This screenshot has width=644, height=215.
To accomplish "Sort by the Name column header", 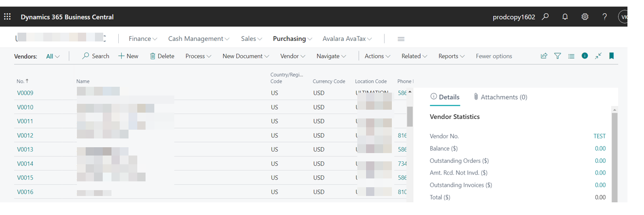I will [x=83, y=81].
